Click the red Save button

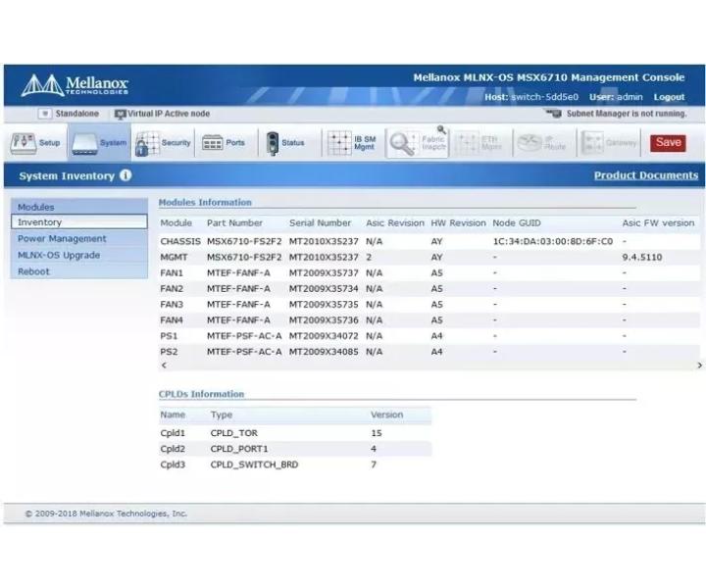pos(668,143)
